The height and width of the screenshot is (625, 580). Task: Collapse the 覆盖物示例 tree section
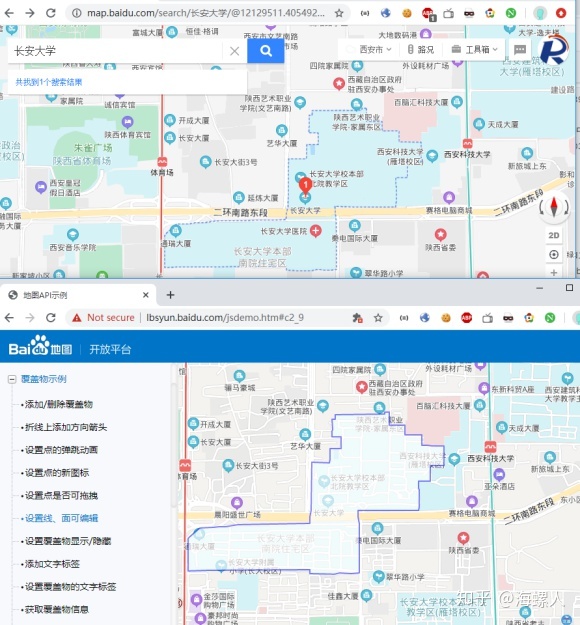pos(12,379)
